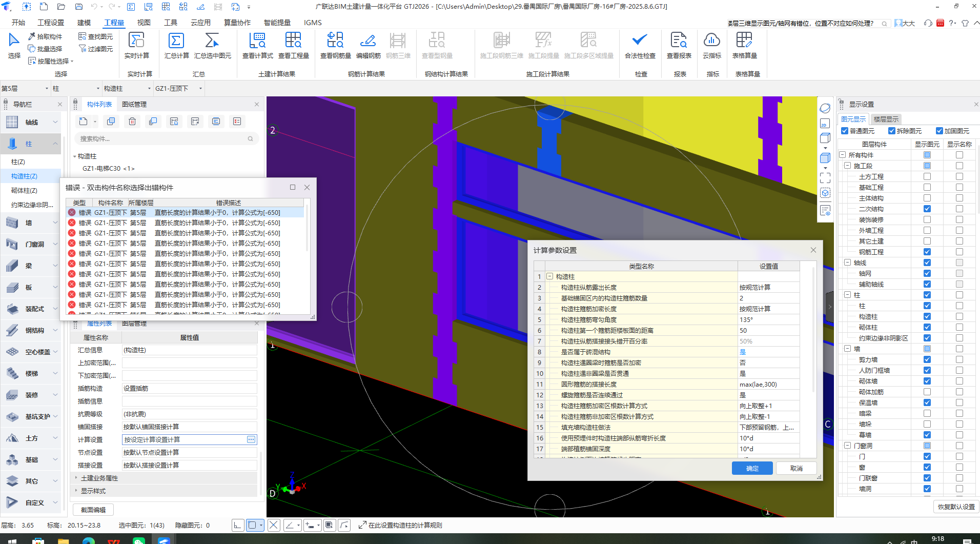This screenshot has height=544, width=980.
Task: Click 取消 in 计算参数设置 dialog
Action: coord(796,468)
